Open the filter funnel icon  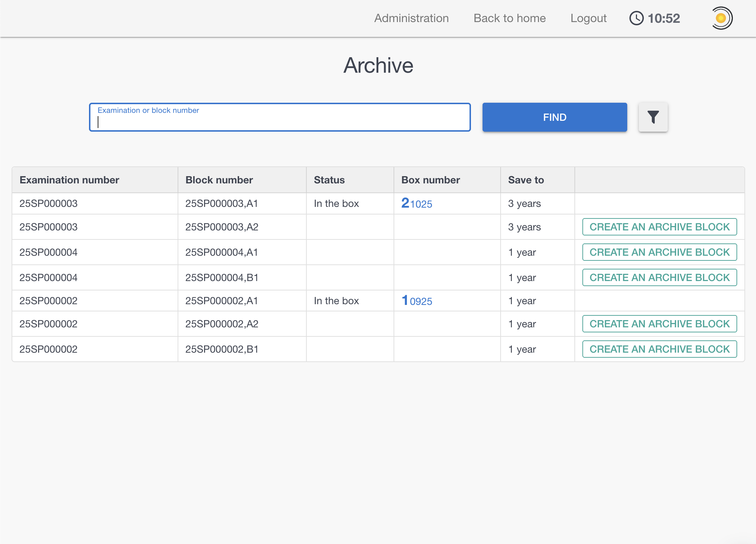point(653,117)
